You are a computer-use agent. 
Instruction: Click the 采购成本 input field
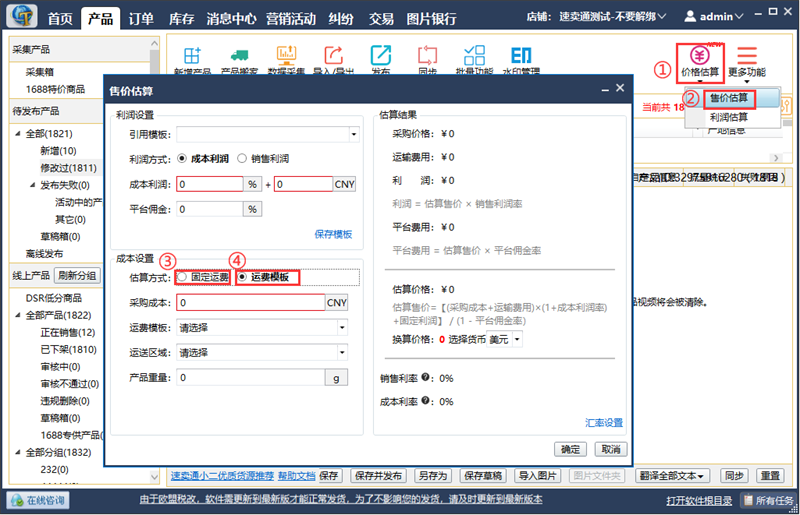251,303
